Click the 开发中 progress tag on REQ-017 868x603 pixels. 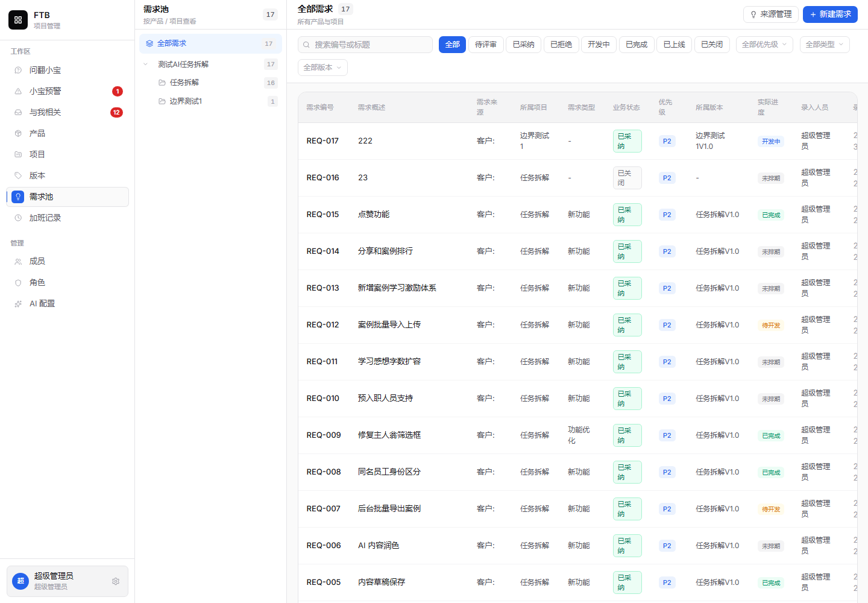tap(771, 142)
